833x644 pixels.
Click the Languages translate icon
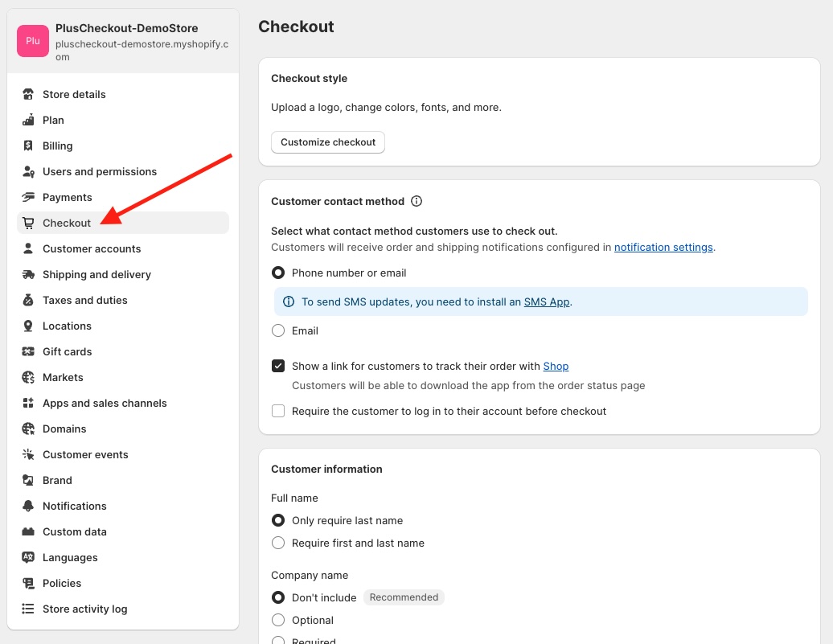(x=29, y=557)
